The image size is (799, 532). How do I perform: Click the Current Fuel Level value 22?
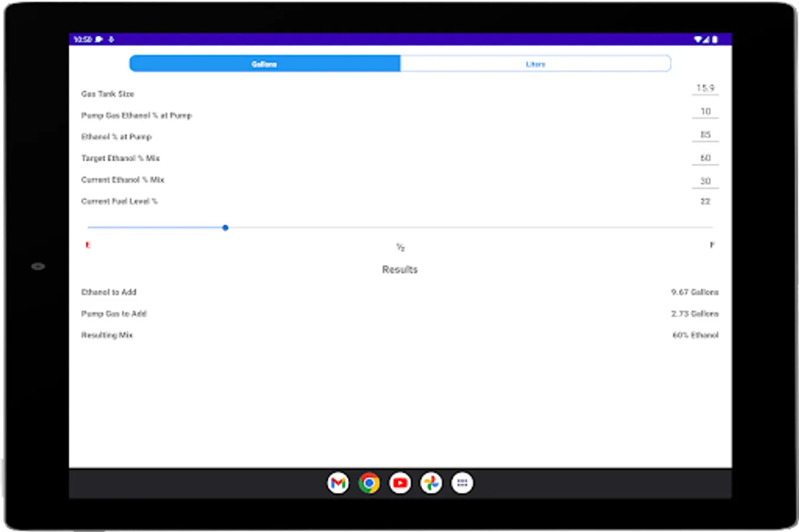tap(705, 202)
